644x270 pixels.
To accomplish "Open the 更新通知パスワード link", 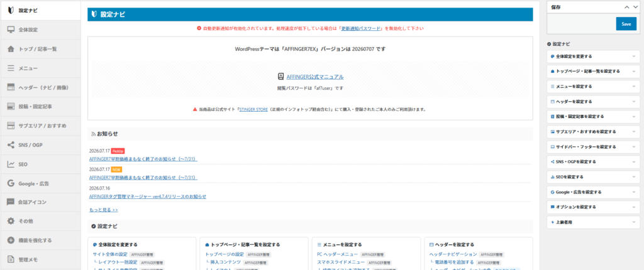I will coord(362,29).
